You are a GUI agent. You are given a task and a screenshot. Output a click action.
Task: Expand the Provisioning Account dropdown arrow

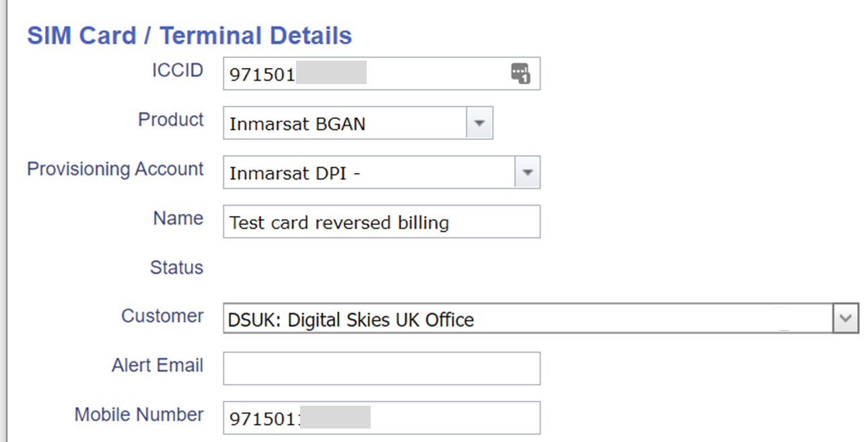pyautogui.click(x=527, y=173)
